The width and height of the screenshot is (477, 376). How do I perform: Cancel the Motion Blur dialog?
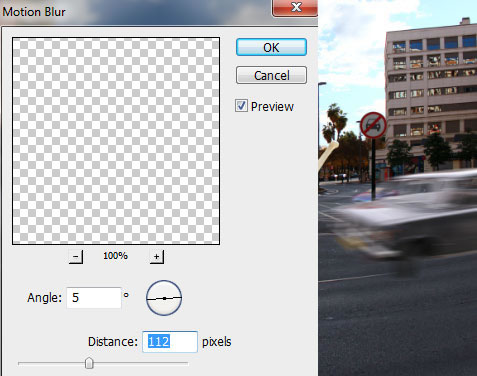point(271,75)
